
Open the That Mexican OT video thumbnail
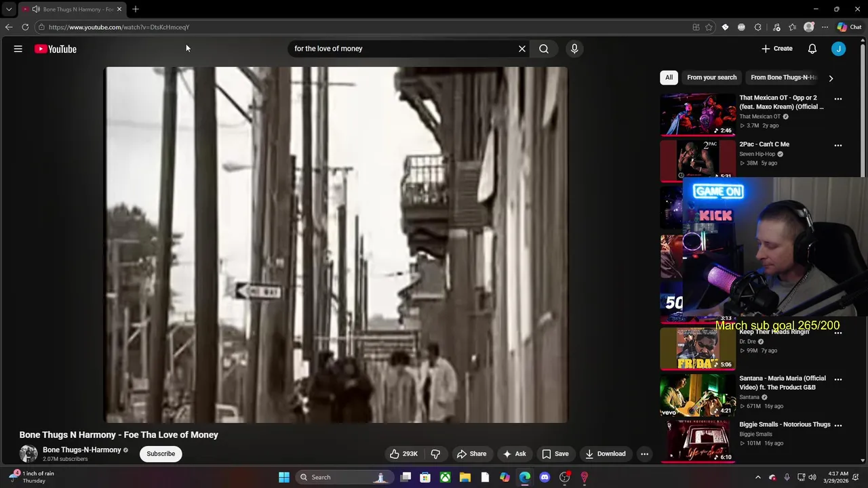click(698, 115)
